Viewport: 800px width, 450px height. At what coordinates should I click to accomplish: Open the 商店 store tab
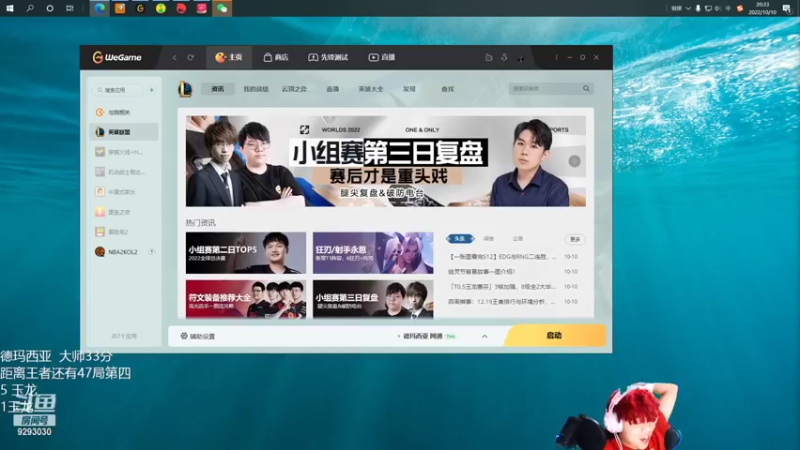pyautogui.click(x=276, y=57)
